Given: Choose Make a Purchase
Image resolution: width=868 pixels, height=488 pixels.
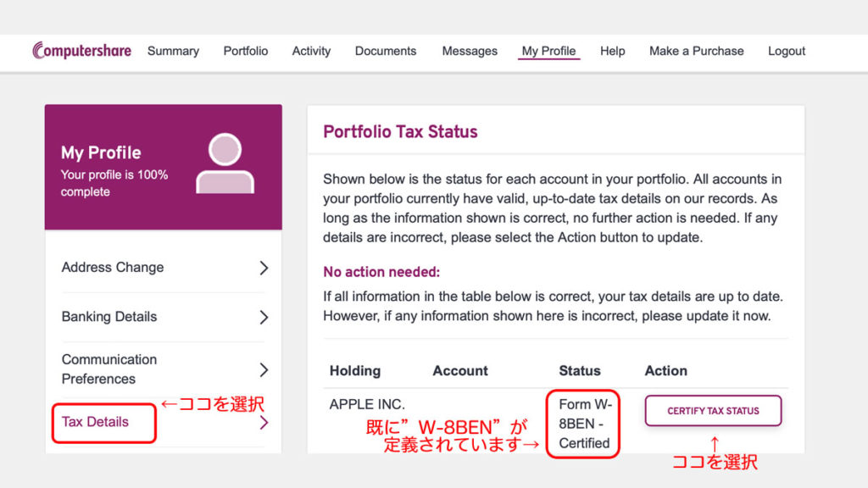Looking at the screenshot, I should coord(697,51).
